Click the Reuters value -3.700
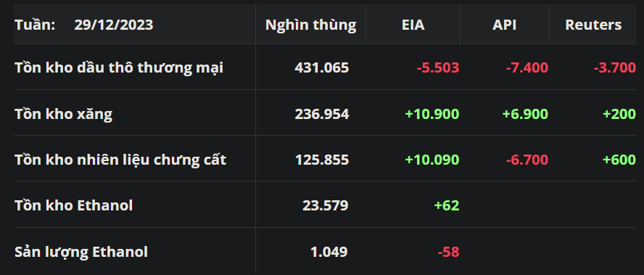Screen dimensions: 644x275 coord(615,67)
